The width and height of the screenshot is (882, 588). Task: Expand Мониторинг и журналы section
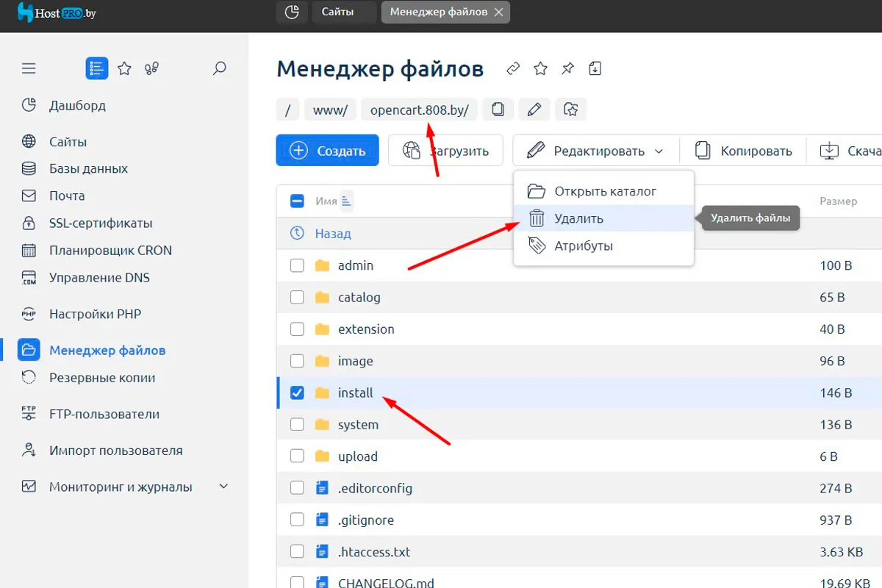coord(223,487)
